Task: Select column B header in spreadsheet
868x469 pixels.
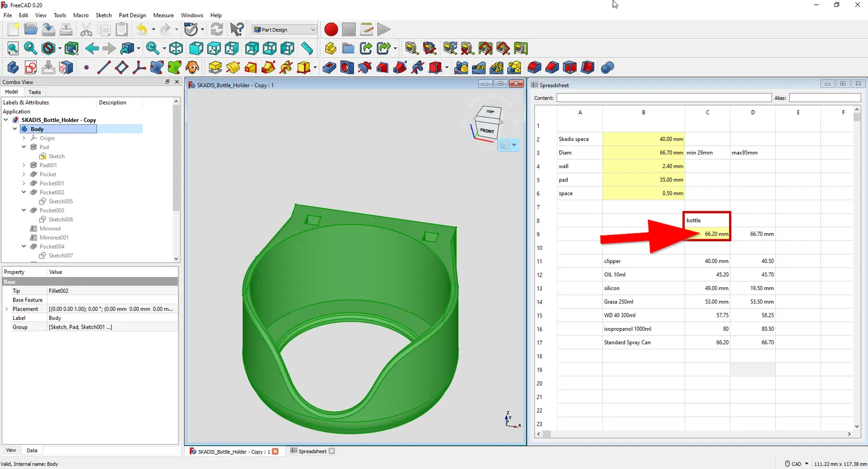Action: [x=643, y=112]
